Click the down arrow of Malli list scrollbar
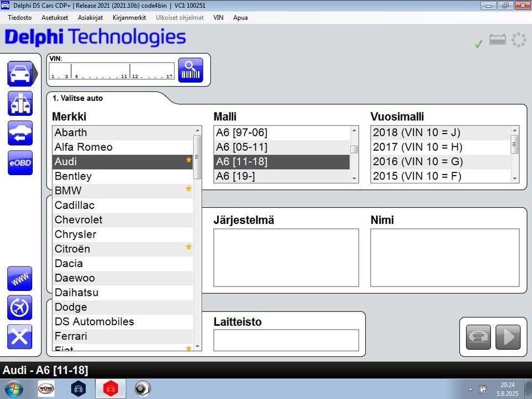Screen dimensions: 532x399 coord(354,178)
